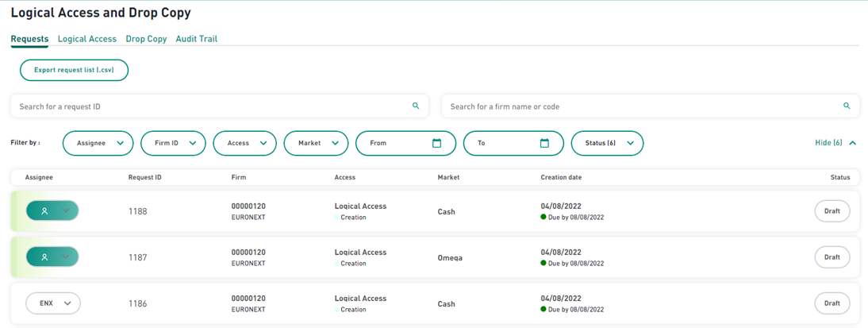Open the To date calendar icon

544,143
